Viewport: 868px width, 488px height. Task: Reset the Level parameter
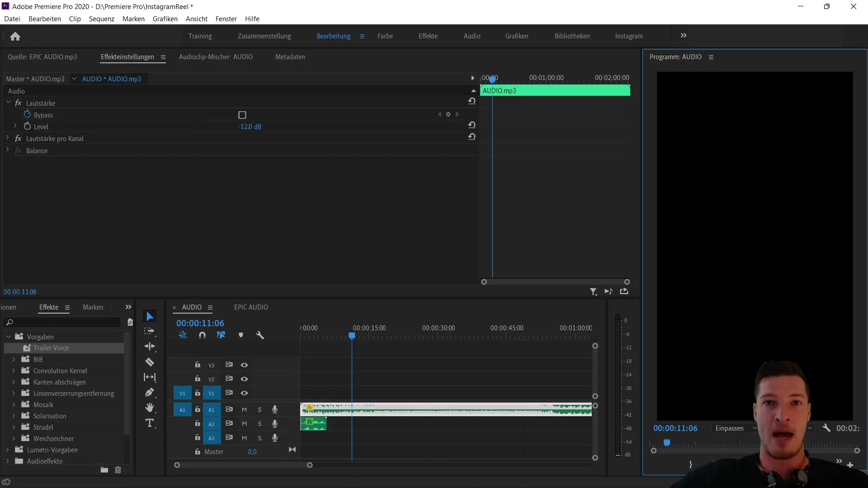point(472,125)
